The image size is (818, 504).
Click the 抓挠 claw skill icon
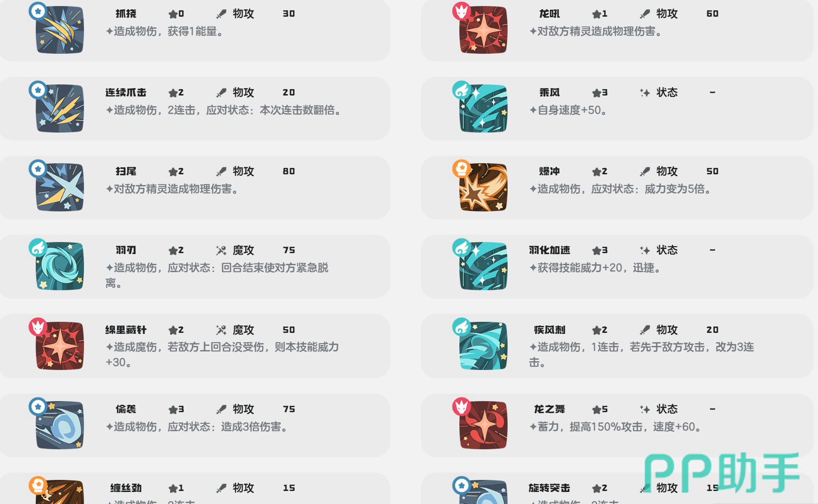pyautogui.click(x=60, y=30)
